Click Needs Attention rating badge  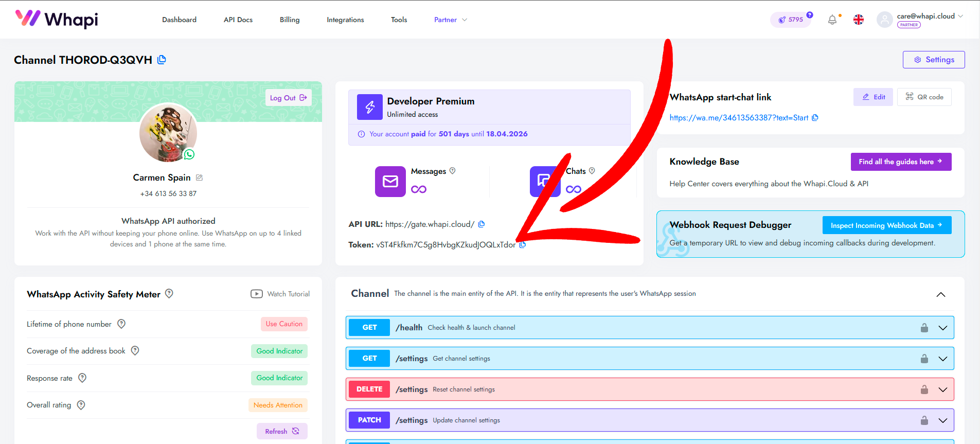(278, 405)
